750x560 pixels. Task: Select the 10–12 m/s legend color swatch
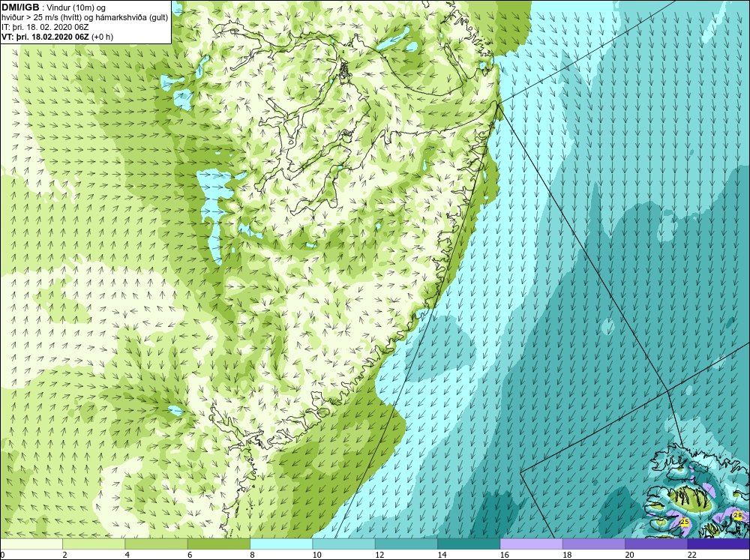coord(344,544)
